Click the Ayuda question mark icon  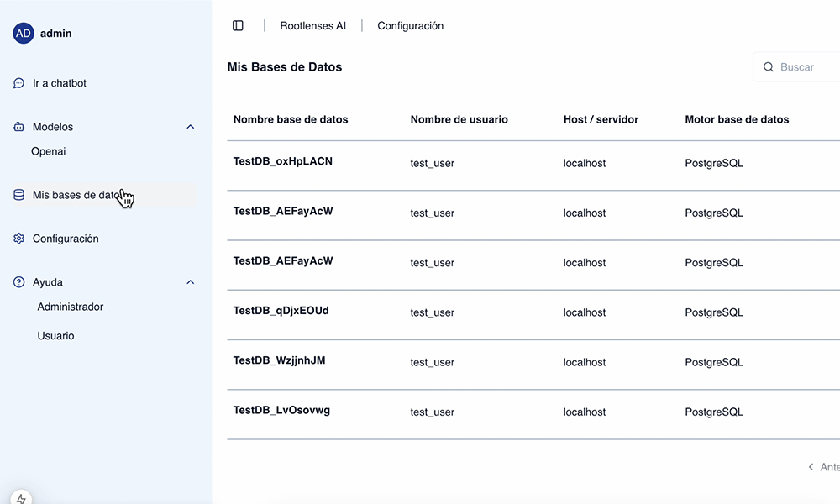[19, 282]
